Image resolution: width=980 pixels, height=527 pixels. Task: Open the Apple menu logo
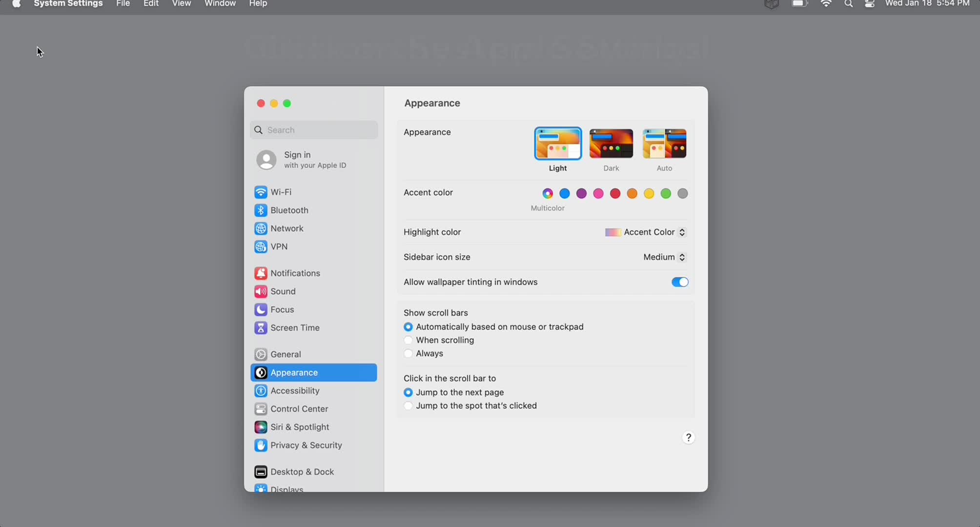point(17,4)
